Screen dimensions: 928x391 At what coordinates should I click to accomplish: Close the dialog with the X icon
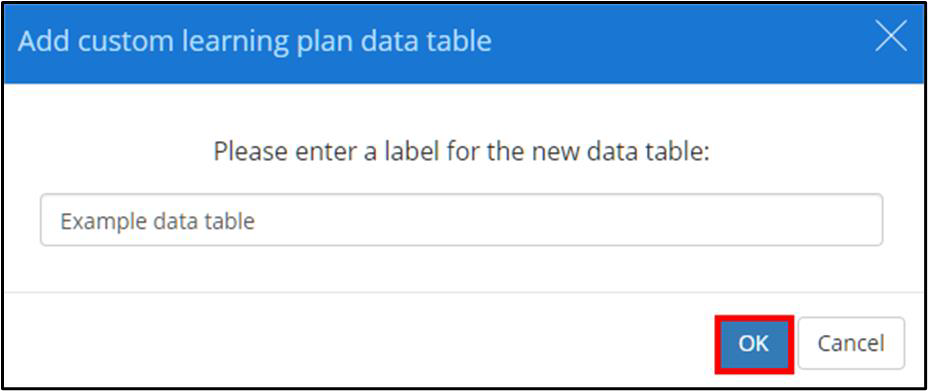click(x=891, y=39)
